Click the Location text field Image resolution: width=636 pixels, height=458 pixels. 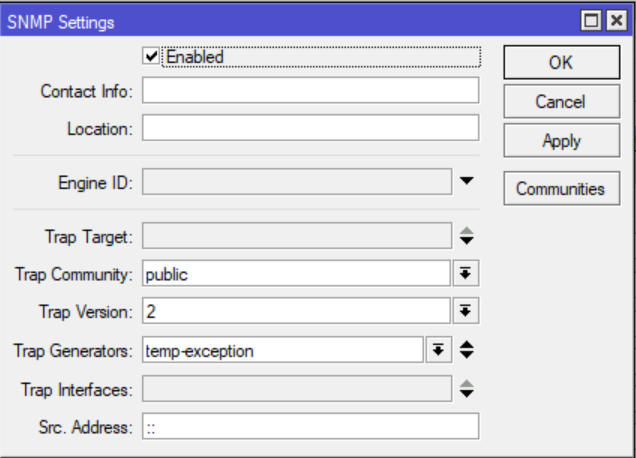click(310, 129)
